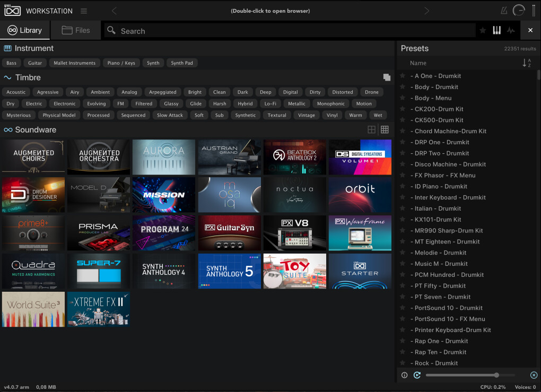Click the Timbre copy icon

[387, 77]
